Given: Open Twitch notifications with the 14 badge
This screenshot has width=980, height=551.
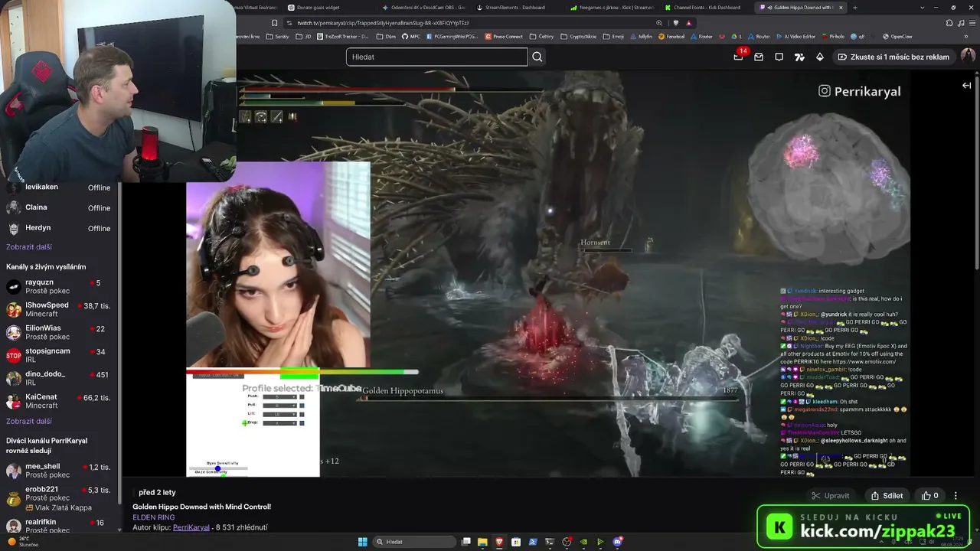Looking at the screenshot, I should 739,56.
